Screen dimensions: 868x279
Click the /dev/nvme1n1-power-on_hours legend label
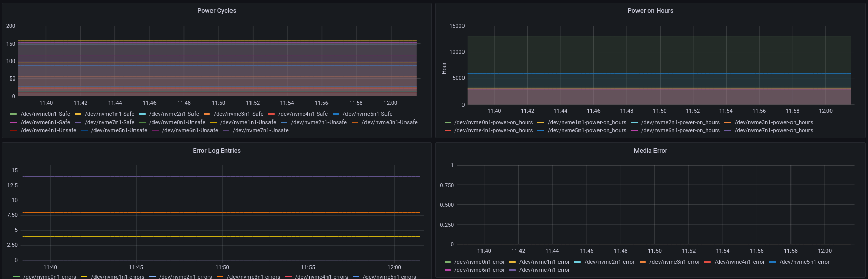point(587,122)
